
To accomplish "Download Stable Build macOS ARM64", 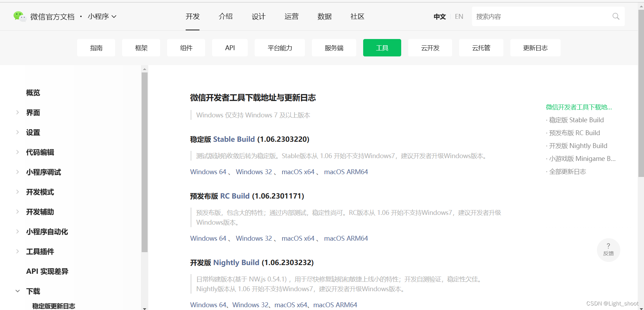I will click(346, 172).
